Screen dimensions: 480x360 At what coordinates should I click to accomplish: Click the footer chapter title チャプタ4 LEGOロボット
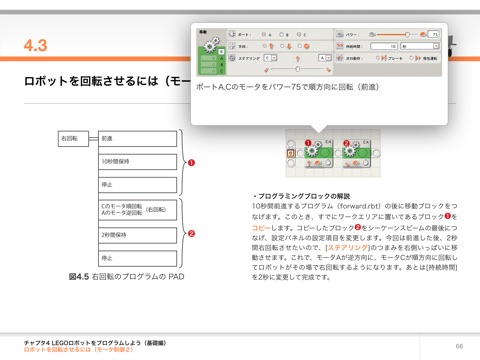(x=95, y=343)
